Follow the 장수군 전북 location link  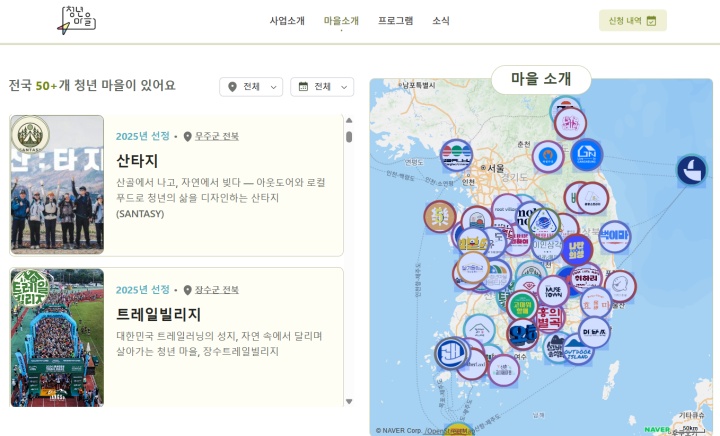[217, 290]
